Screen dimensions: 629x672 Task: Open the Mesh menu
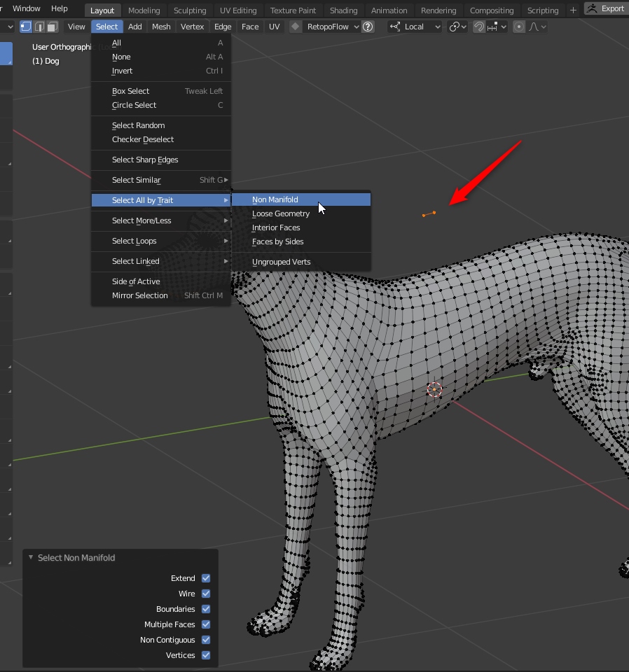pyautogui.click(x=161, y=27)
